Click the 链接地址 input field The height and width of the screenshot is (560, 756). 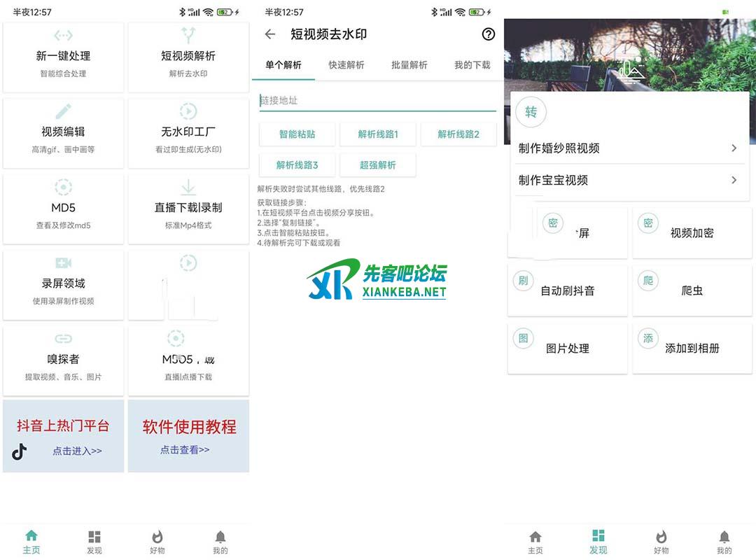pyautogui.click(x=377, y=101)
